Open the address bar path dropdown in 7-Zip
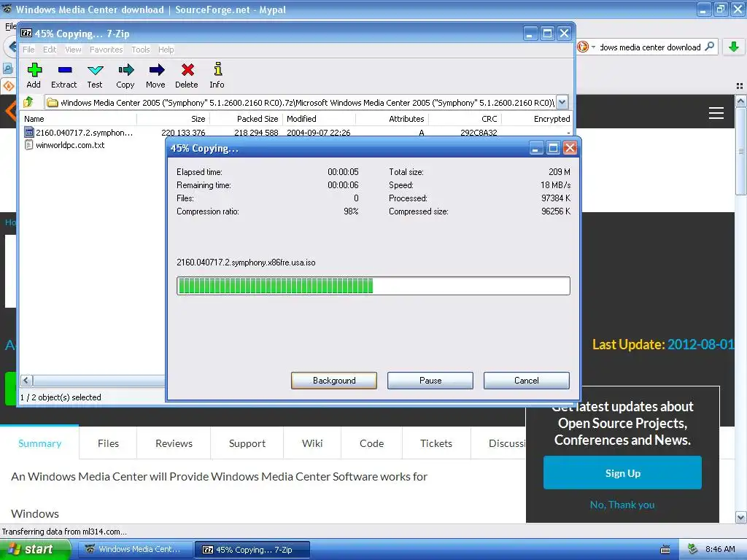Screen dimensions: 747x560 (562, 102)
